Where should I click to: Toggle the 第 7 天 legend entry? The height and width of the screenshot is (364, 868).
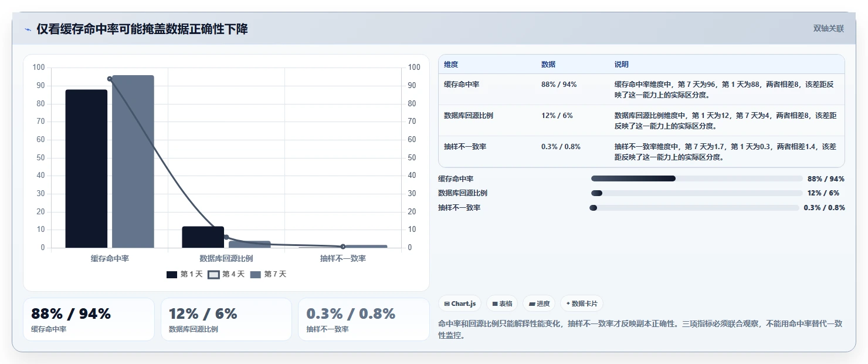[x=268, y=274]
